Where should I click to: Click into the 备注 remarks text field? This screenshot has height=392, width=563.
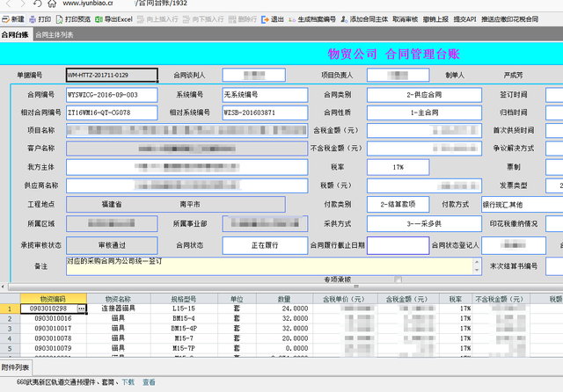pyautogui.click(x=264, y=265)
